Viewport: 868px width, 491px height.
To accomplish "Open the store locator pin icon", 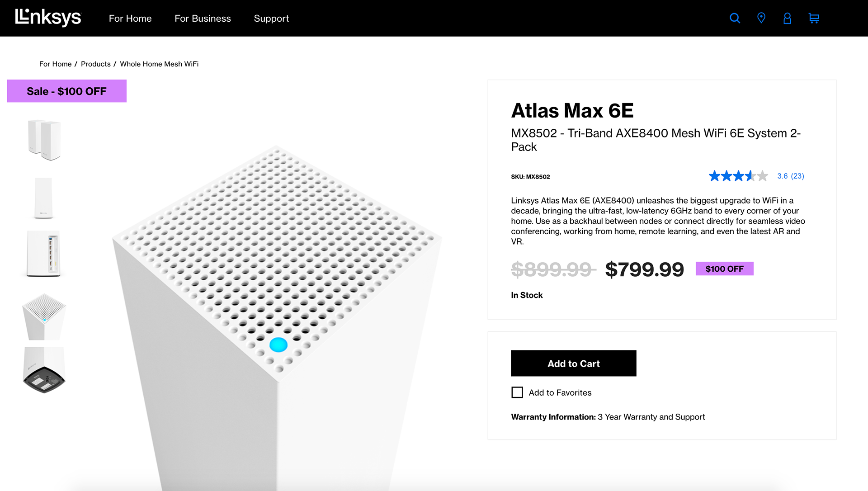I will coord(761,18).
